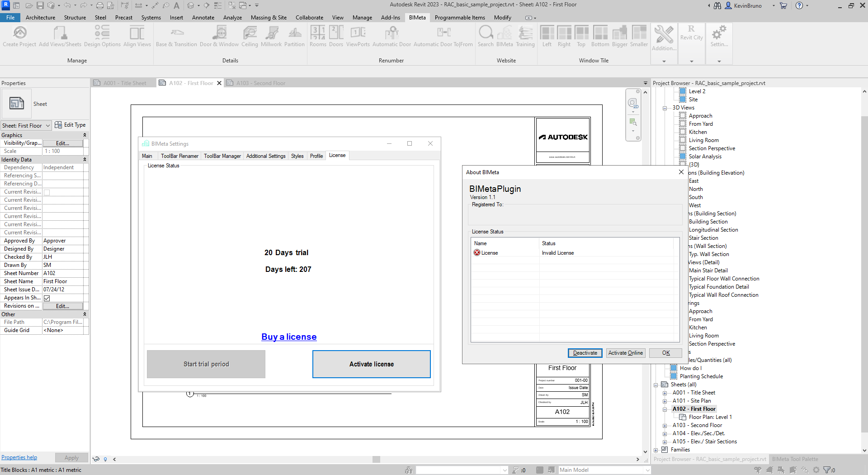Click Edit Type in Properties

71,125
